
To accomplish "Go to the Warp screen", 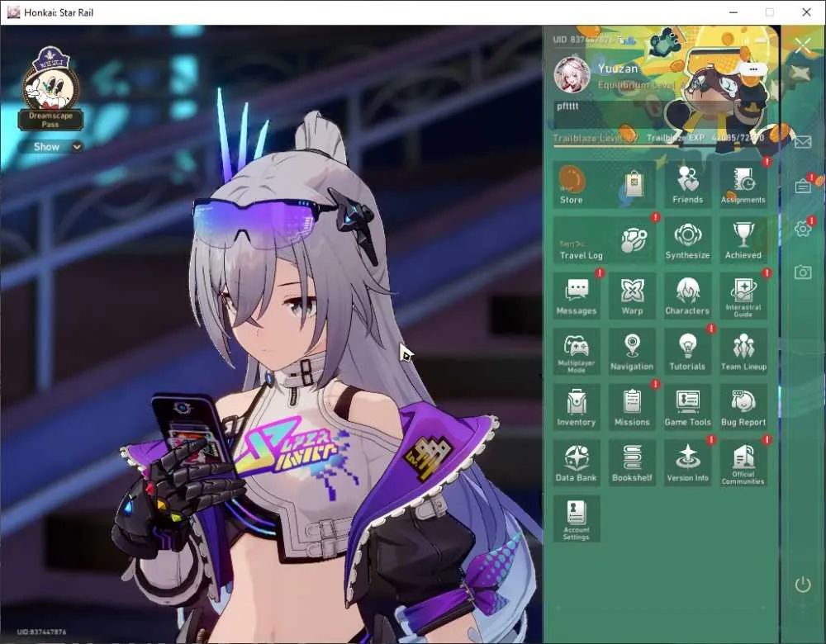I will point(632,296).
